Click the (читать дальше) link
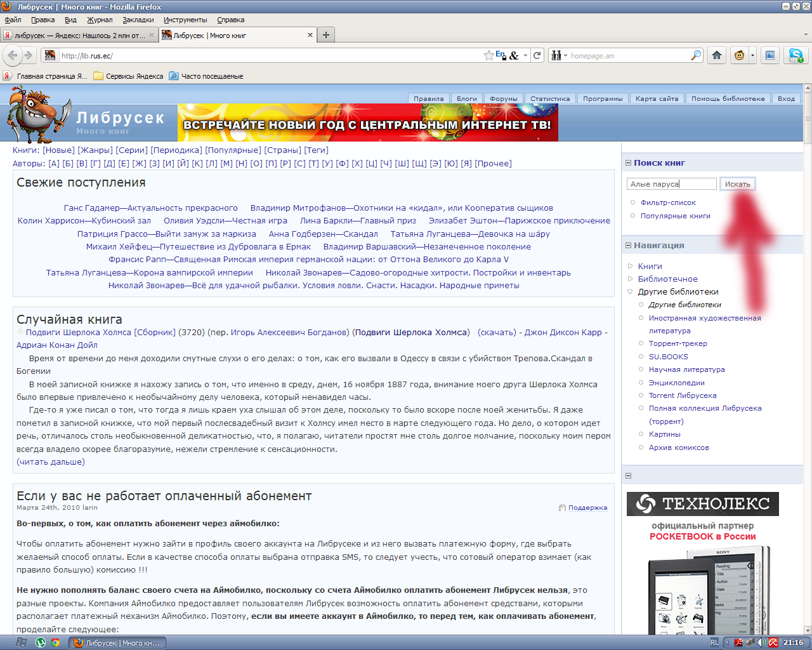Viewport: 812px width, 650px height. coord(51,461)
